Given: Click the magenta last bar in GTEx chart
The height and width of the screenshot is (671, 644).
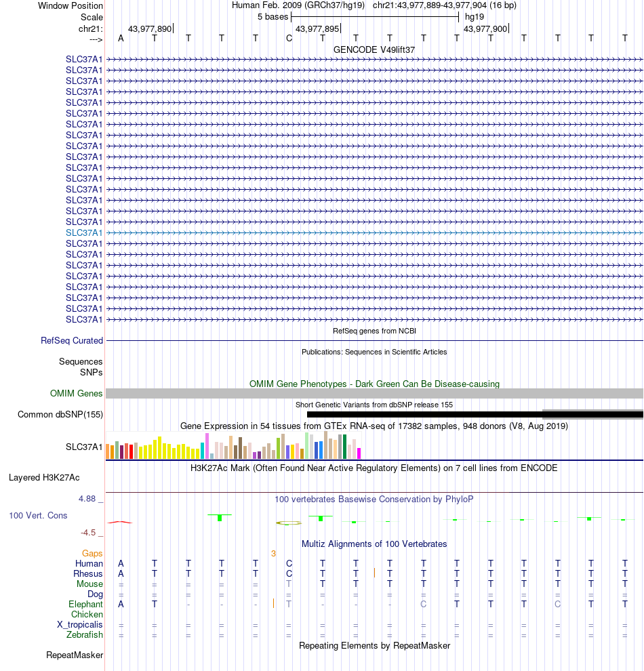Looking at the screenshot, I should tap(359, 453).
